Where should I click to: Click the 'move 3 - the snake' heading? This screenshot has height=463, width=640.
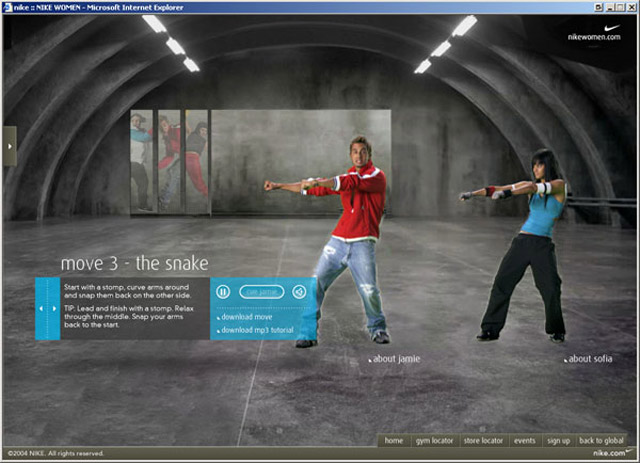(135, 263)
